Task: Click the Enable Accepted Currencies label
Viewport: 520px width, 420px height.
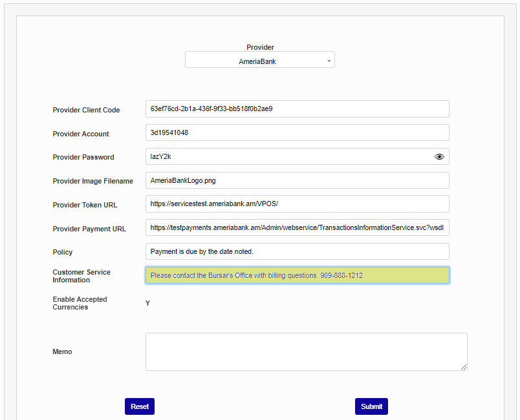Action: tap(80, 303)
